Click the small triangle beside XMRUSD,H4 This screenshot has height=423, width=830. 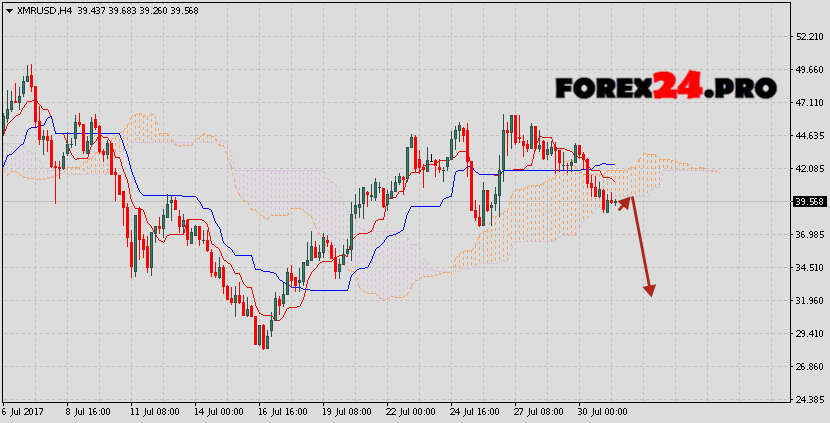[9, 9]
